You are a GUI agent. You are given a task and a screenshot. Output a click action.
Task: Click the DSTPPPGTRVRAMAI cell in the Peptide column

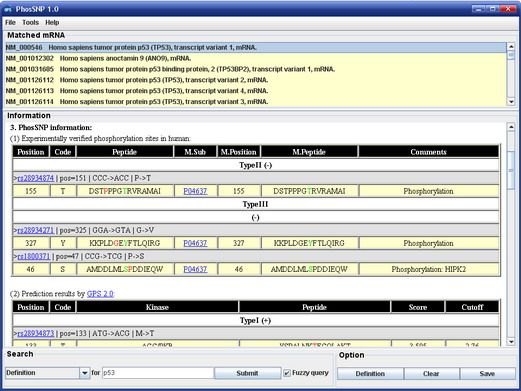pyautogui.click(x=125, y=191)
